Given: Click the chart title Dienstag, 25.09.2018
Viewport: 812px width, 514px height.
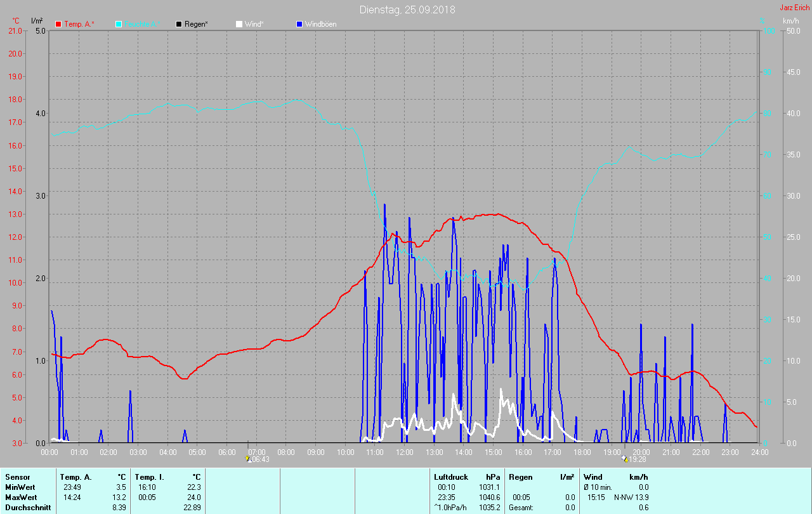Looking at the screenshot, I should coord(407,10).
